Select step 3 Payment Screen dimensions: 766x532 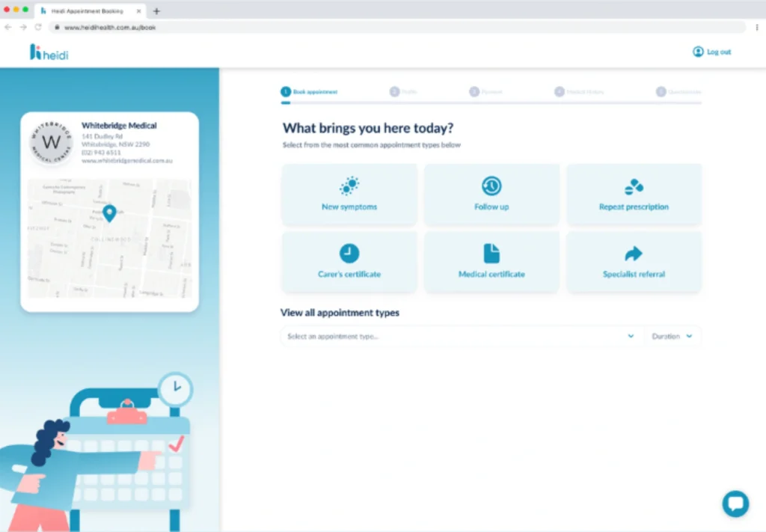click(485, 91)
